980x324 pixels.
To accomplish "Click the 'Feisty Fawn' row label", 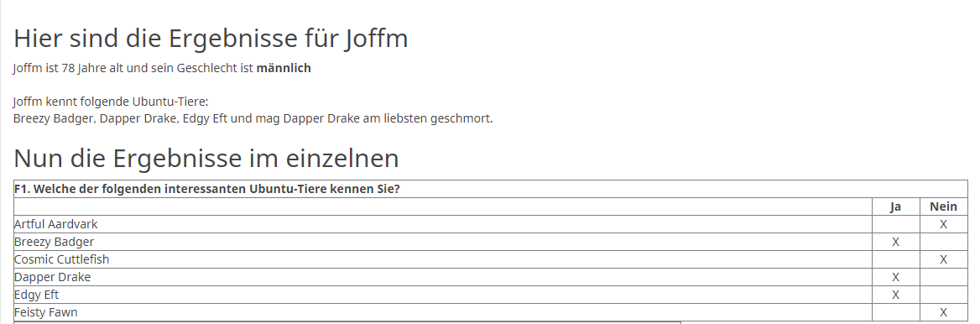I will click(x=46, y=312).
